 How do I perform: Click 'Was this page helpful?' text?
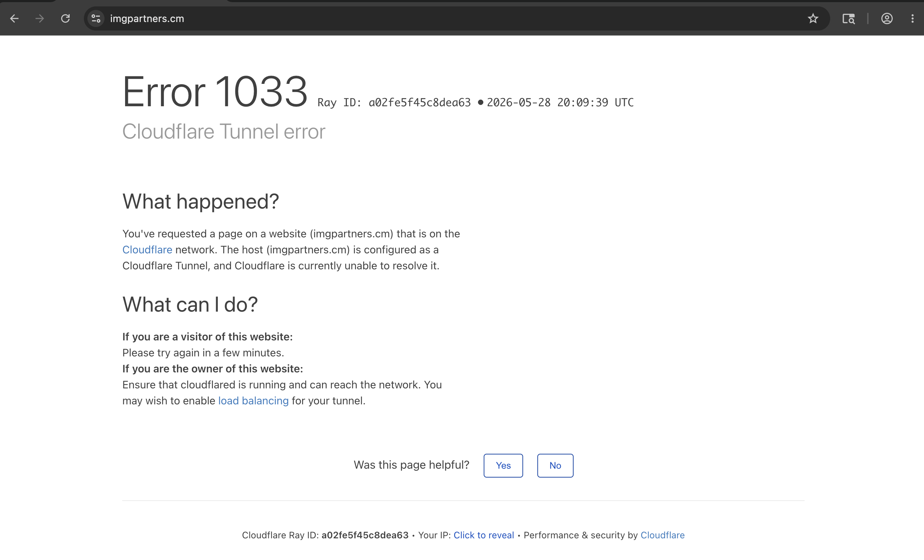(412, 465)
